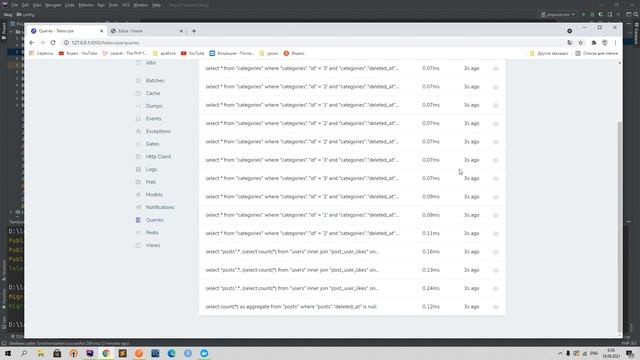Click the Queries sidebar icon
Screen dimensions: 640x360
pyautogui.click(x=138, y=220)
